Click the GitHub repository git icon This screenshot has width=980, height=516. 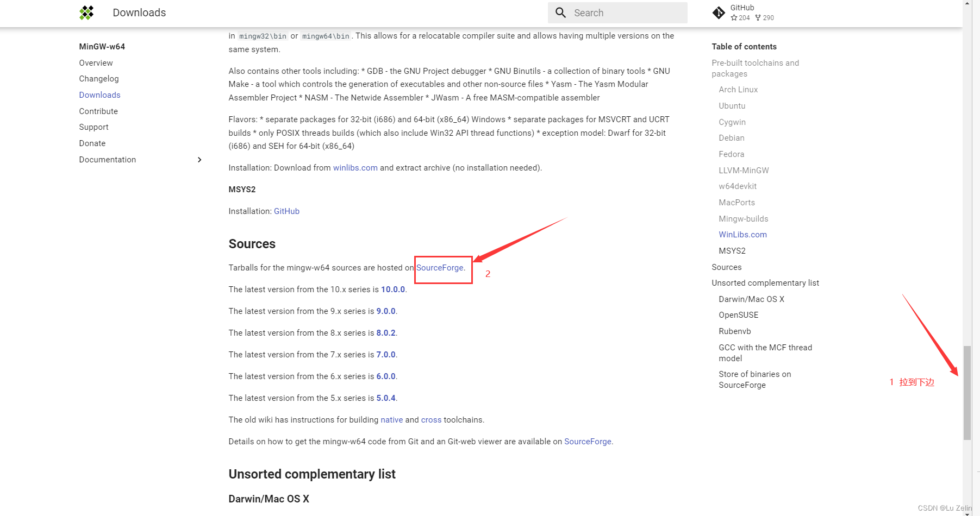(719, 12)
